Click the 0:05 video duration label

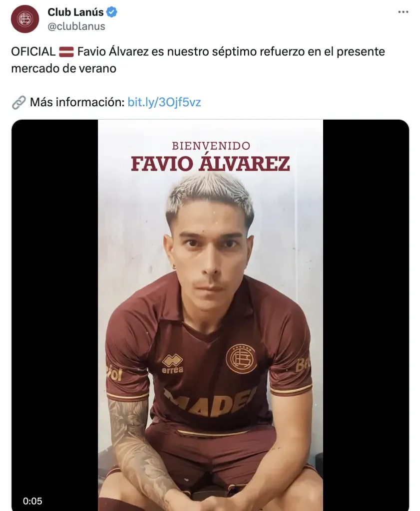[32, 501]
